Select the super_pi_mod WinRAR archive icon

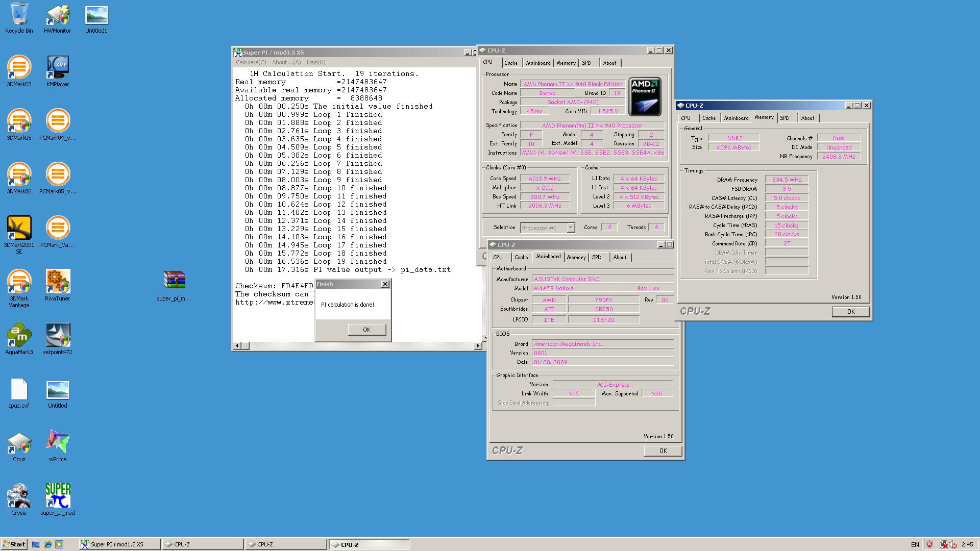pos(174,285)
